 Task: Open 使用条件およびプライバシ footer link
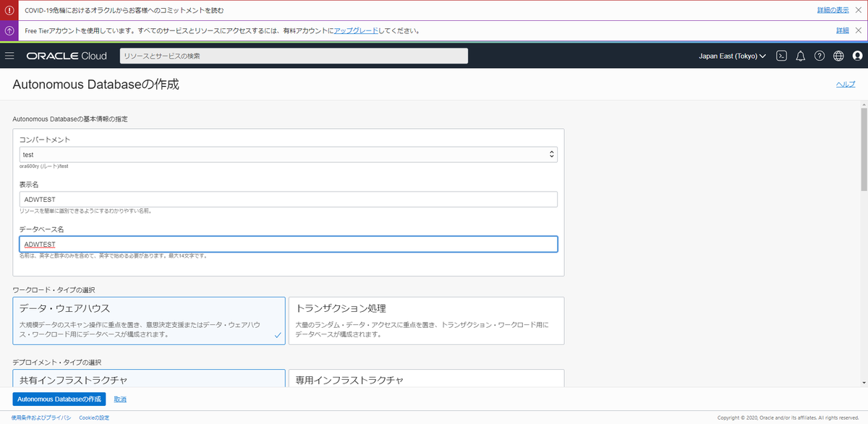[x=41, y=417]
